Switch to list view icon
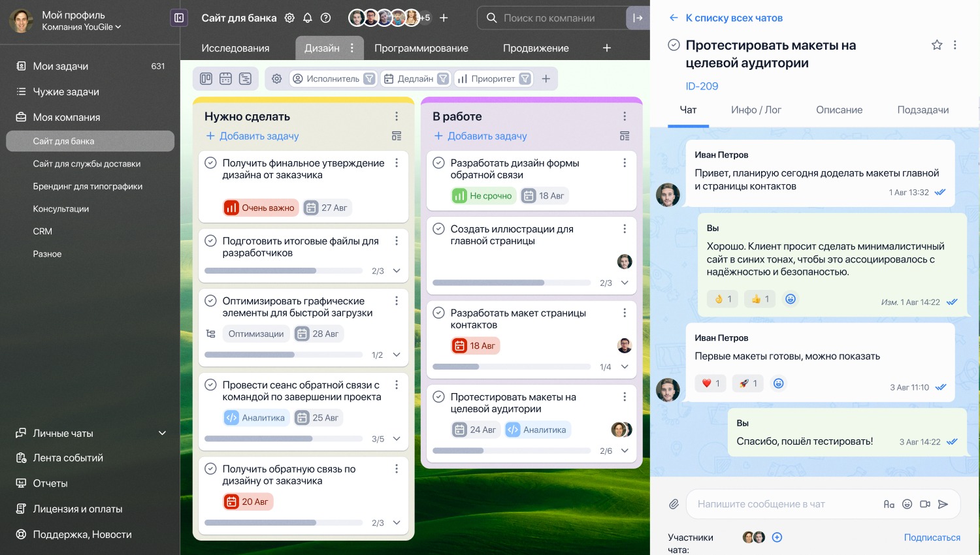Viewport: 980px width, 555px height. pyautogui.click(x=245, y=78)
